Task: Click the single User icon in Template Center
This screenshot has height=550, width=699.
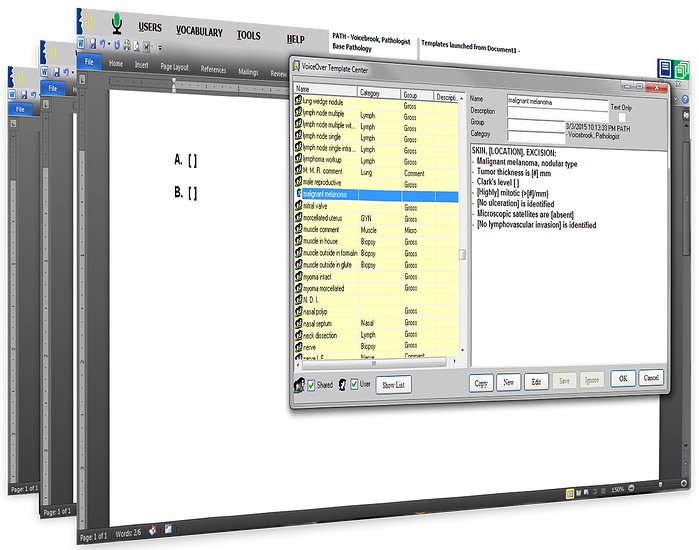Action: click(342, 385)
